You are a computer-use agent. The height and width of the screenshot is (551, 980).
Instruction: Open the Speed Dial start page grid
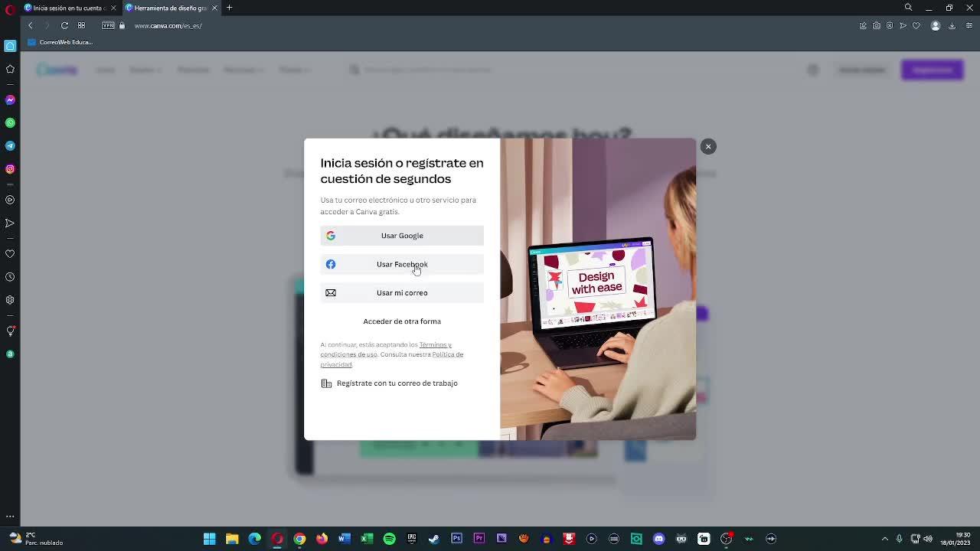click(81, 25)
